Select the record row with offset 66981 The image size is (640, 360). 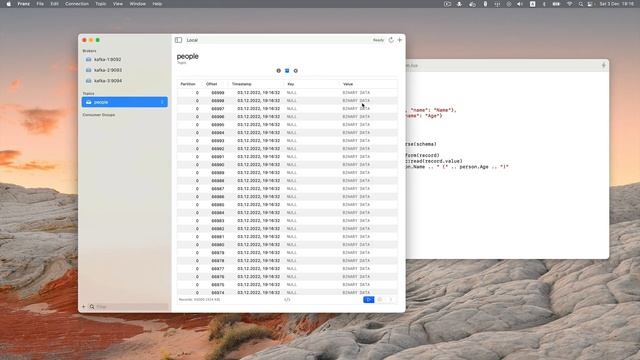click(287, 237)
